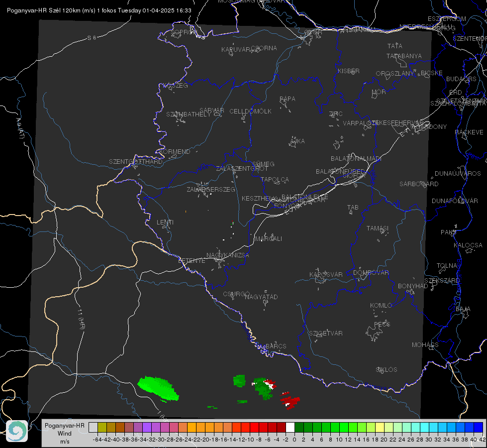Click the large bright green radar echo

click(158, 388)
